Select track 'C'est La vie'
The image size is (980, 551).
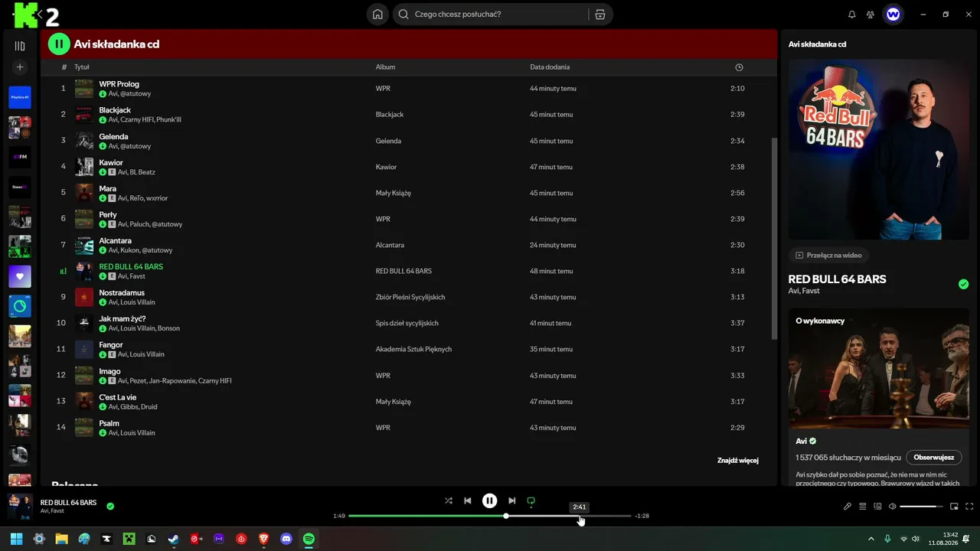117,397
